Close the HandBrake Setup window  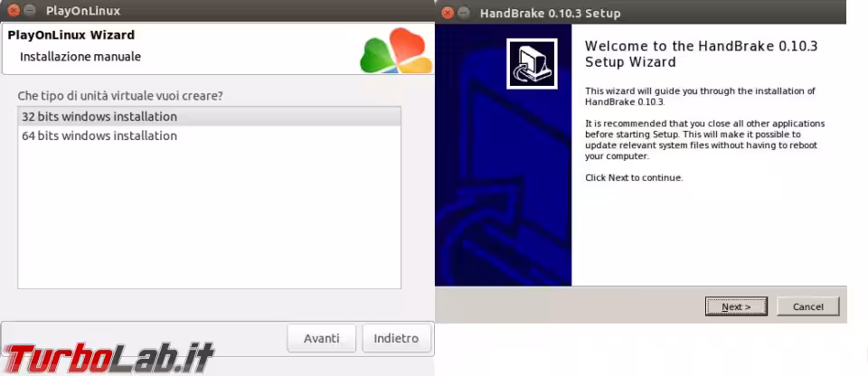448,13
